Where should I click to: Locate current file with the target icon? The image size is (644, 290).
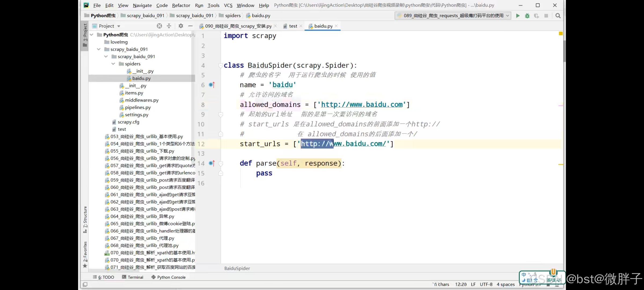point(159,26)
